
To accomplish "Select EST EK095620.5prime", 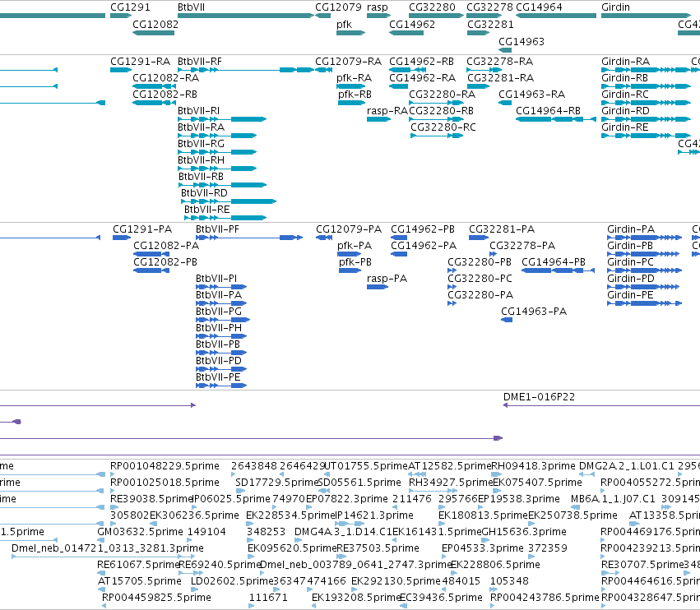I will point(292,548).
